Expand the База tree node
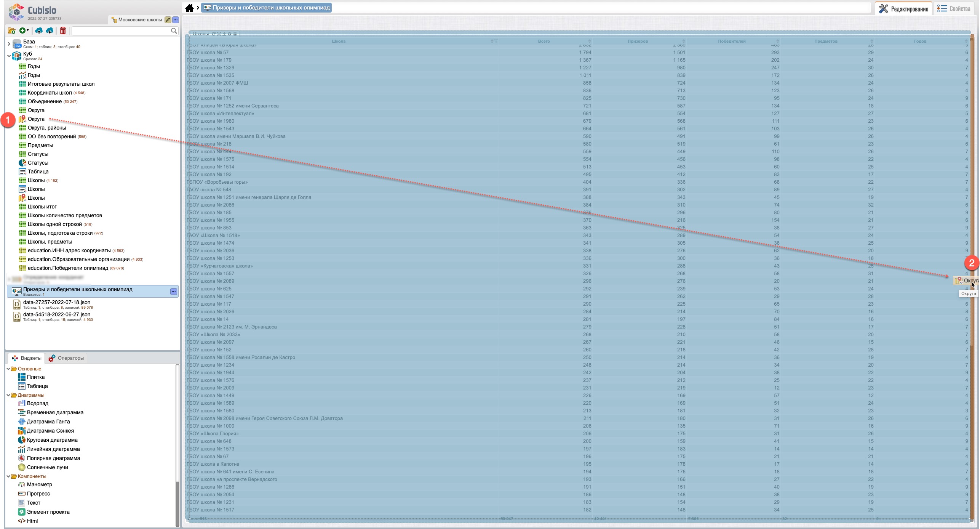 [9, 44]
